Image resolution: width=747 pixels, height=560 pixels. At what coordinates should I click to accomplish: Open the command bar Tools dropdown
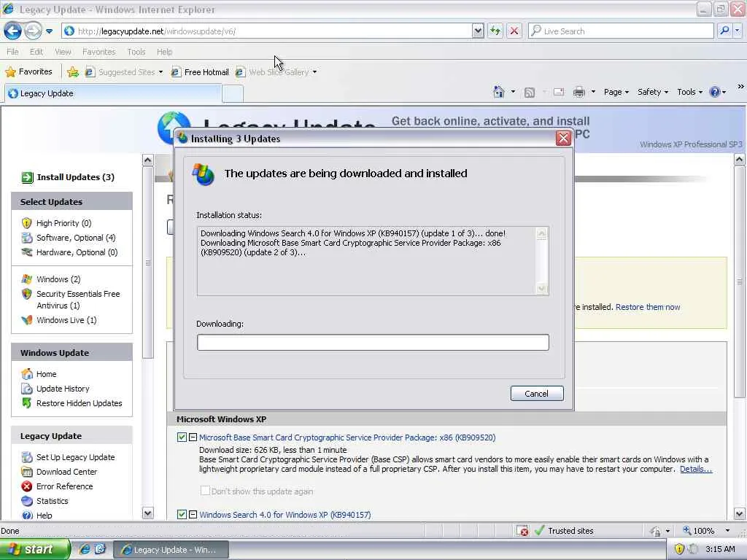689,92
